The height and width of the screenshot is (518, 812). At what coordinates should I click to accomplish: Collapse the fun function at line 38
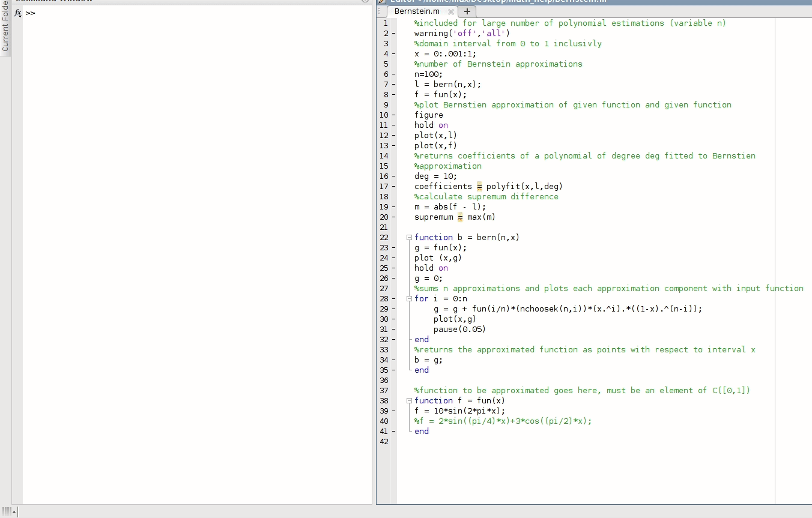(409, 400)
